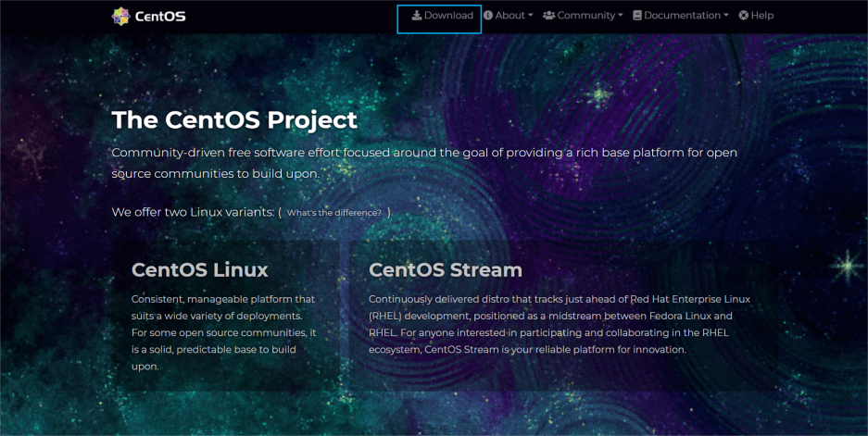Open the Community menu
The width and height of the screenshot is (868, 436).
583,16
